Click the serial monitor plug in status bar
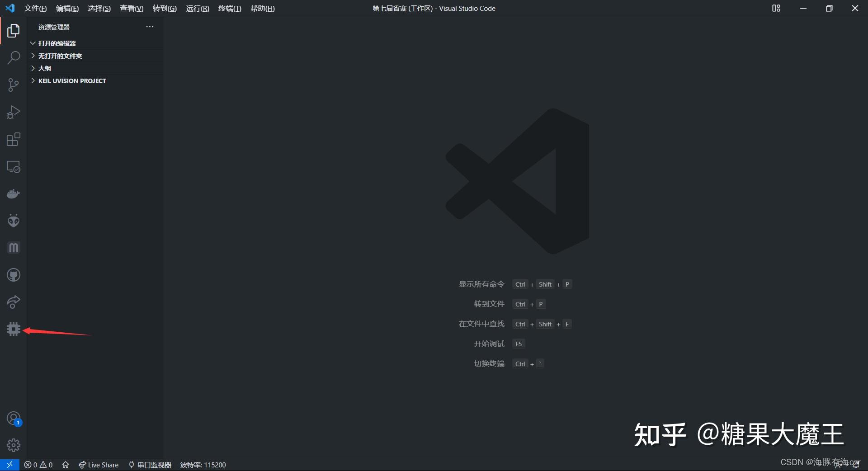Viewport: 868px width, 471px height. pyautogui.click(x=131, y=465)
